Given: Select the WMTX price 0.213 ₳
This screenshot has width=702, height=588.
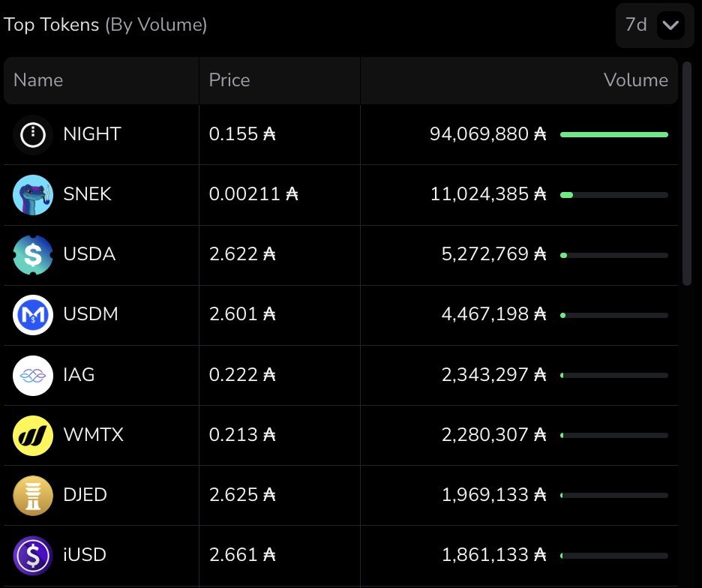Looking at the screenshot, I should click(242, 434).
